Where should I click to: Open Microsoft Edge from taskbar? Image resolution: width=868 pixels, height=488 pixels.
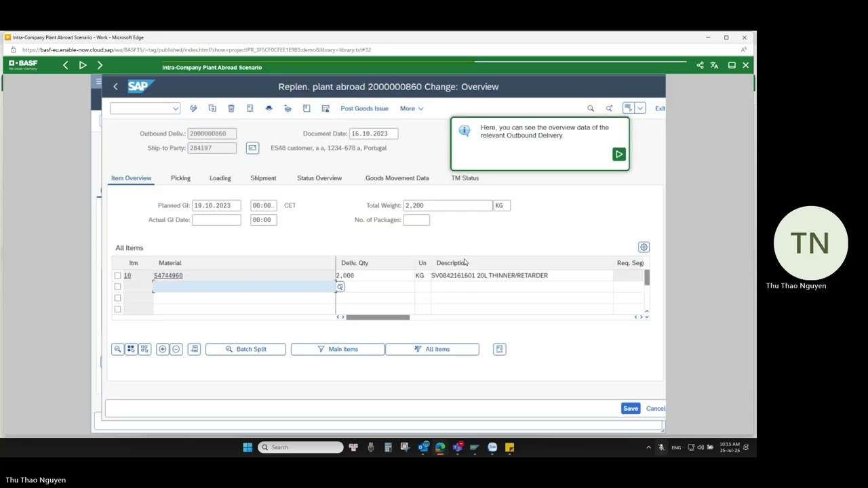440,447
